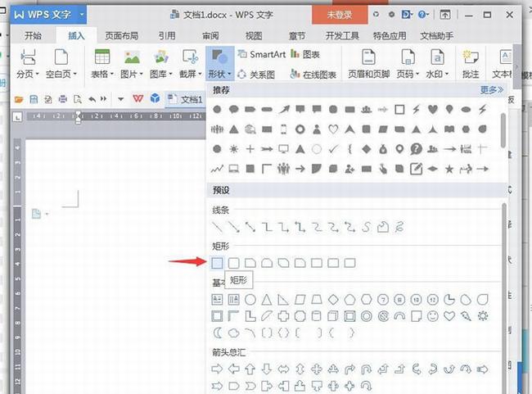
Task: Open 在线图表 online charts
Action: pyautogui.click(x=313, y=74)
